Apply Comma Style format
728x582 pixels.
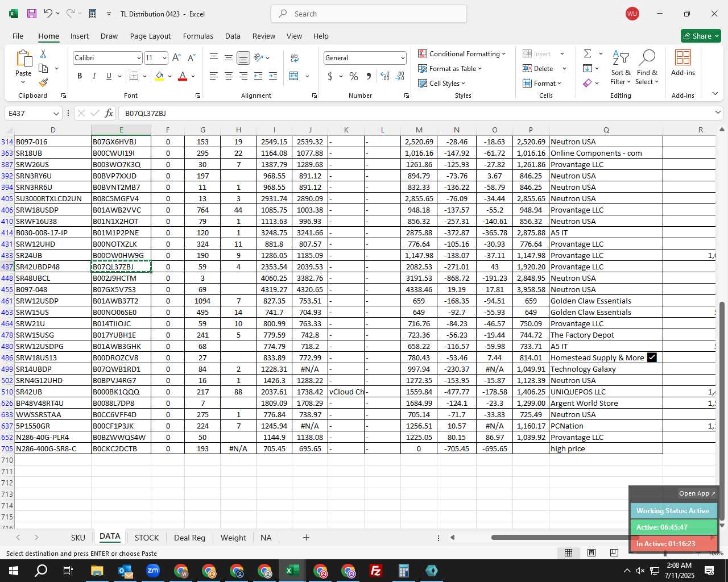click(x=369, y=76)
